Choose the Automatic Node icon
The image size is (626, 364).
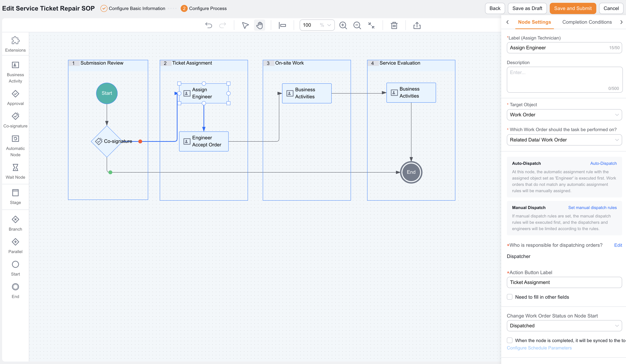click(x=15, y=139)
